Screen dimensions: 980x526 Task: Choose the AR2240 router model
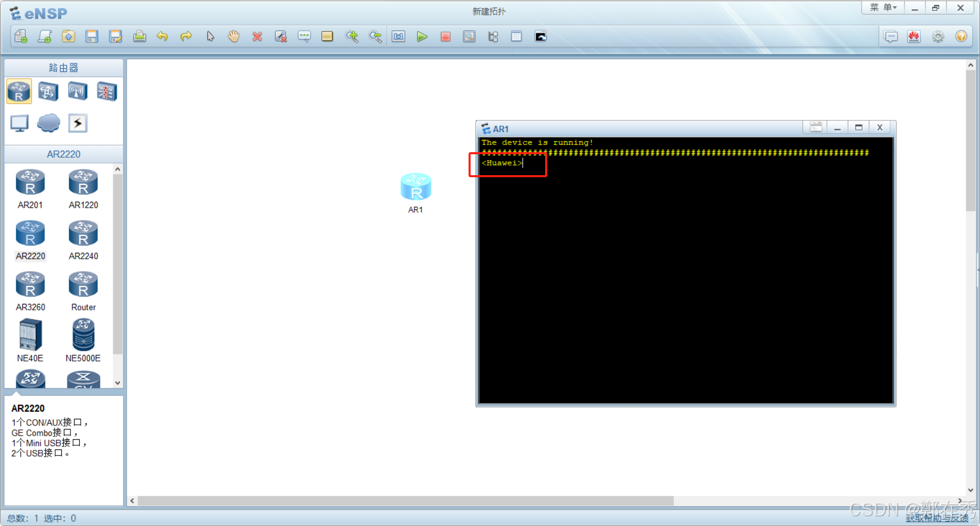coord(83,240)
